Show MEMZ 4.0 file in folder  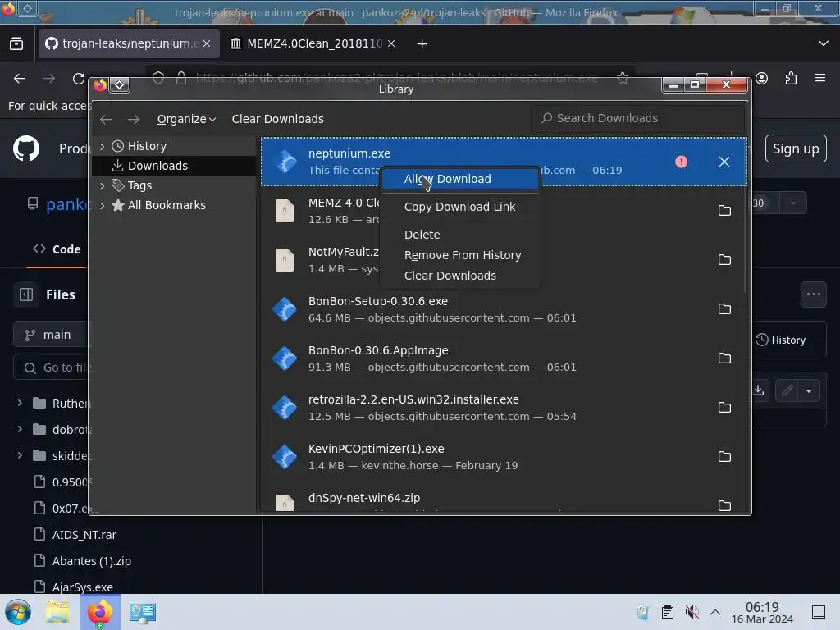tap(724, 211)
